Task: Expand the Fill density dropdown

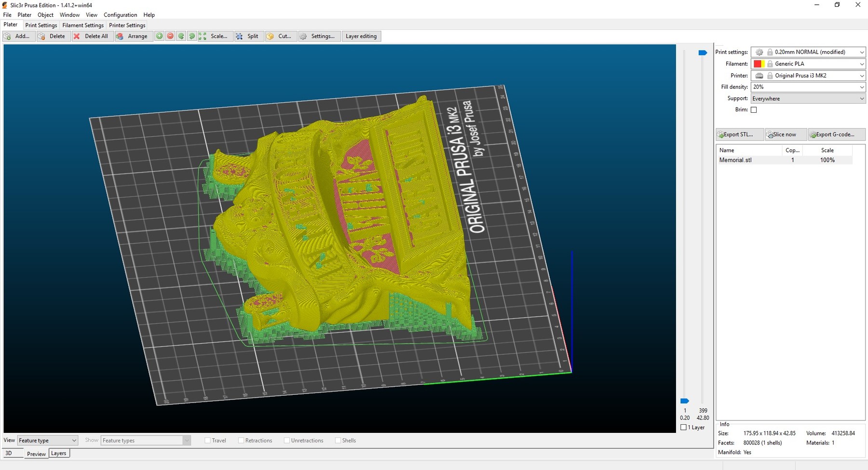Action: tap(861, 87)
